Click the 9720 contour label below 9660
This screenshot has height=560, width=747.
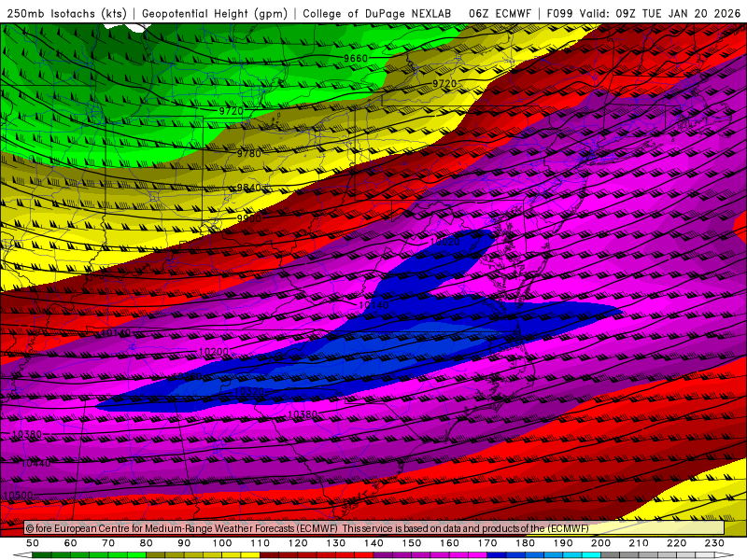(x=444, y=84)
